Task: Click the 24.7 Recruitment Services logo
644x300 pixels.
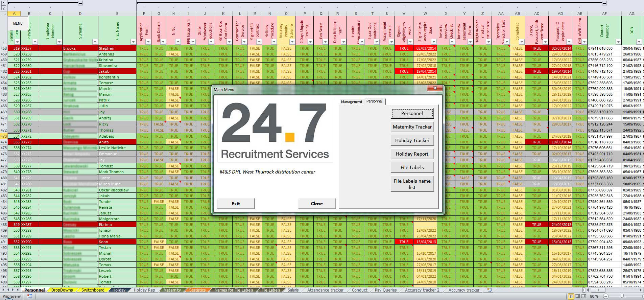Action: tap(275, 131)
